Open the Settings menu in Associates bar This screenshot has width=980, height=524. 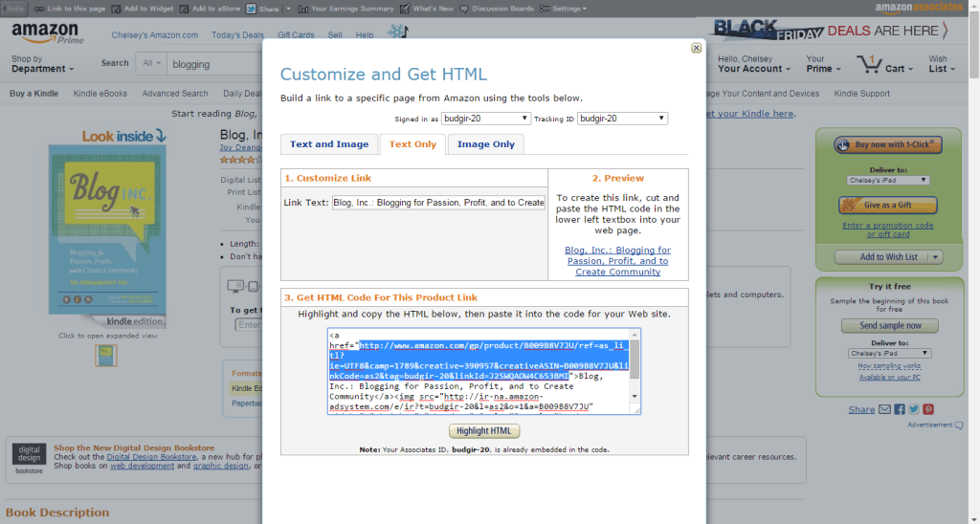(563, 9)
